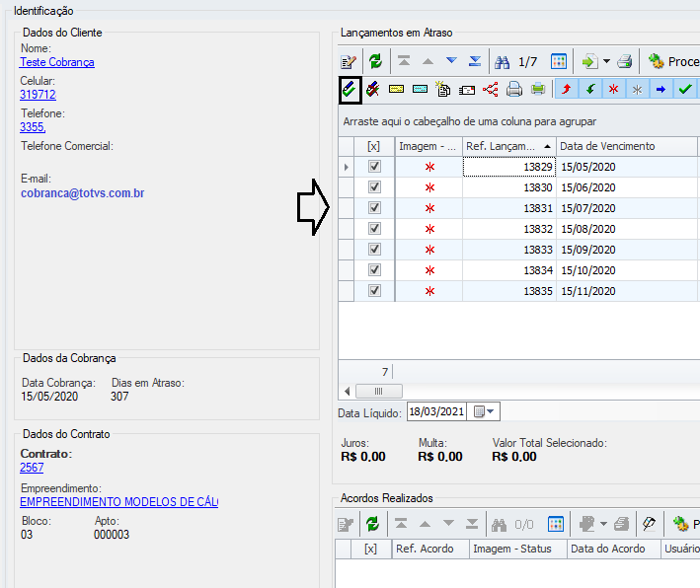Click the pen with green checkmark icon
Image resolution: width=700 pixels, height=588 pixels.
[350, 90]
